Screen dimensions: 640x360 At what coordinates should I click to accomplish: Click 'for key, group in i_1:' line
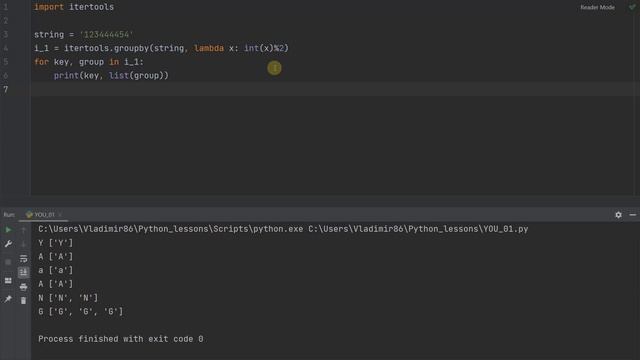89,62
